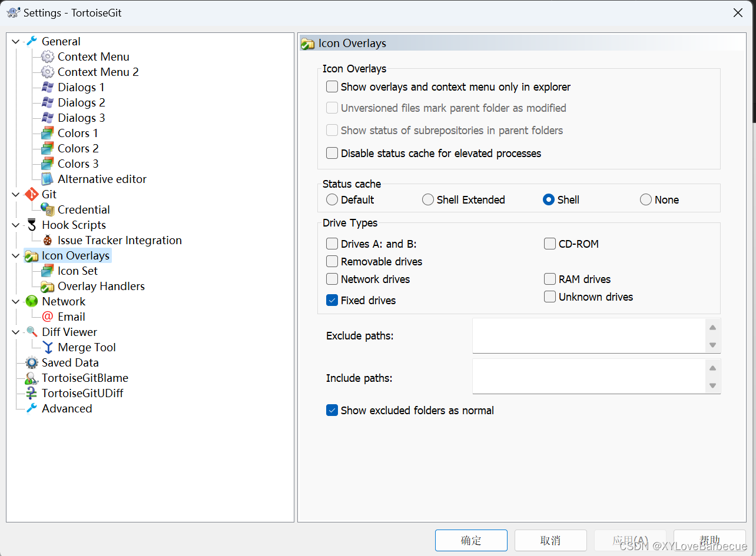Enable Show overlays only in explorer checkbox
The width and height of the screenshot is (756, 556).
point(332,86)
